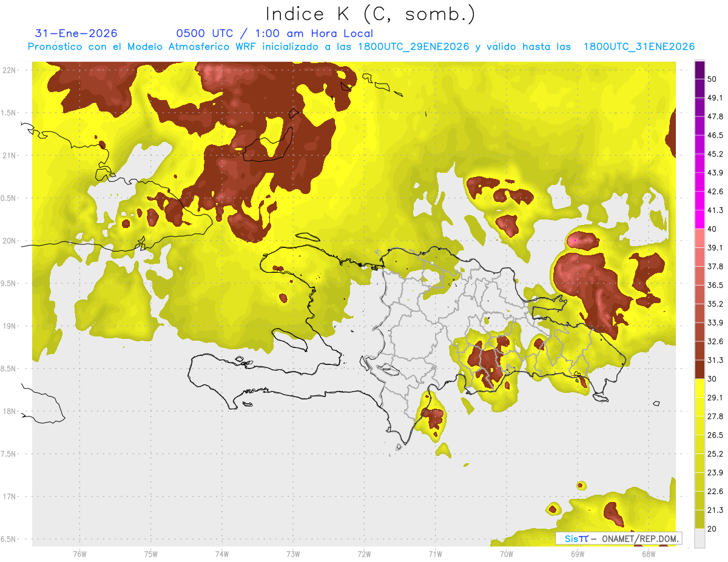Click the '20N' latitude label
This screenshot has width=728, height=562.
click(x=10, y=241)
